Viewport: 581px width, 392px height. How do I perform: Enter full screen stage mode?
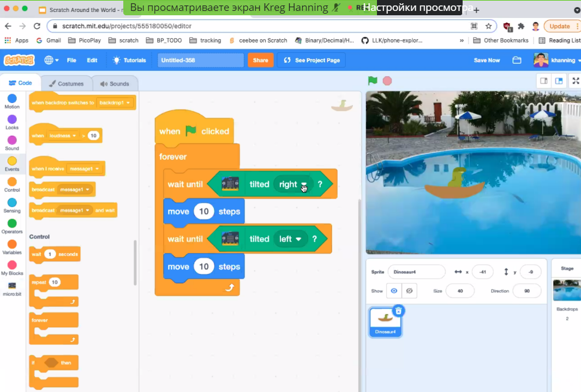coord(576,81)
